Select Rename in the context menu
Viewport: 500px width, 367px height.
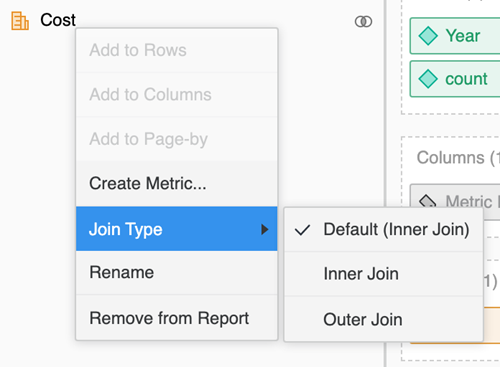point(177,273)
